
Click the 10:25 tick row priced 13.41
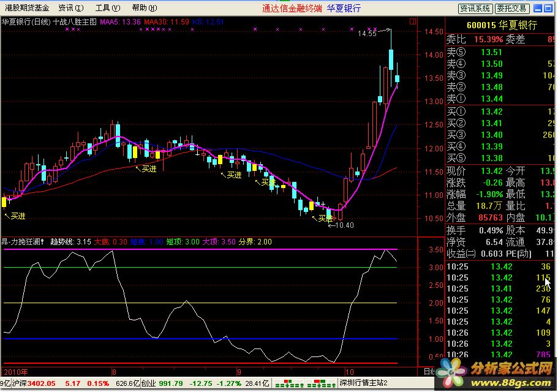click(x=499, y=289)
